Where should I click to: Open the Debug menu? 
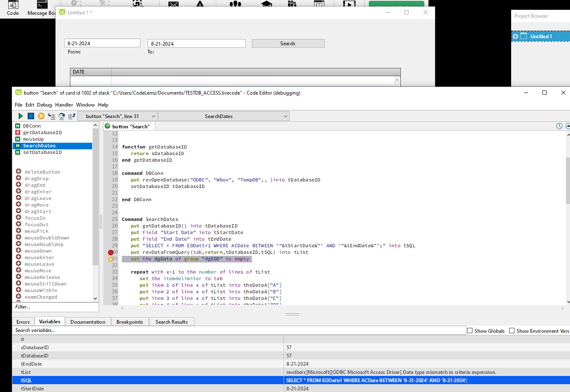(x=44, y=105)
